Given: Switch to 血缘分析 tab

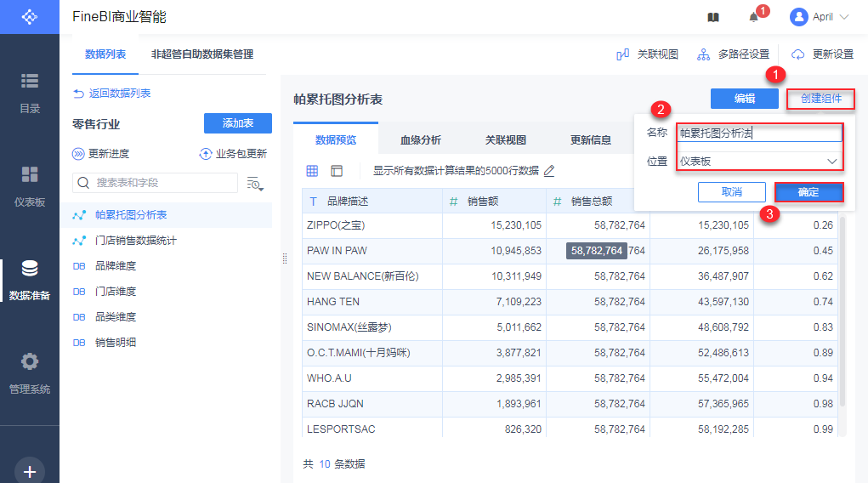Looking at the screenshot, I should point(420,140).
